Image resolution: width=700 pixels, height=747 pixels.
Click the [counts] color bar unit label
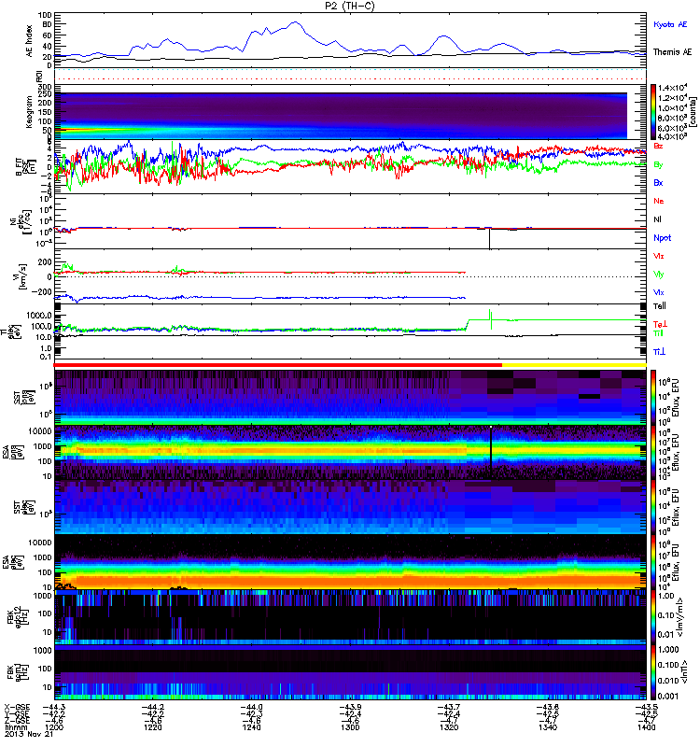coord(692,112)
